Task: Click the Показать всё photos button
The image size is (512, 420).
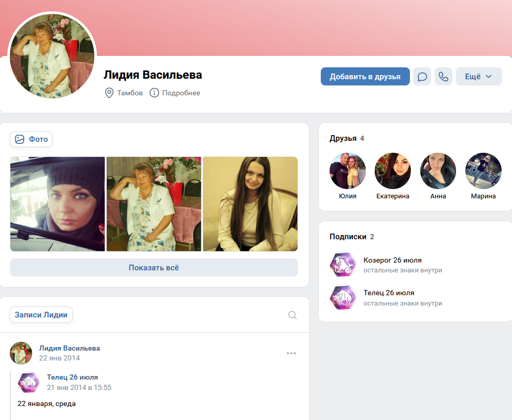Action: 154,268
